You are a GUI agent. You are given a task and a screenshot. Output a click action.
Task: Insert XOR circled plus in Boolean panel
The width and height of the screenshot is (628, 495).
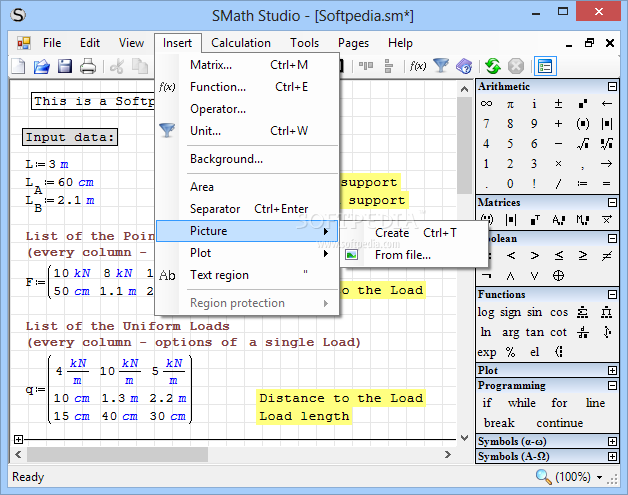pos(558,275)
